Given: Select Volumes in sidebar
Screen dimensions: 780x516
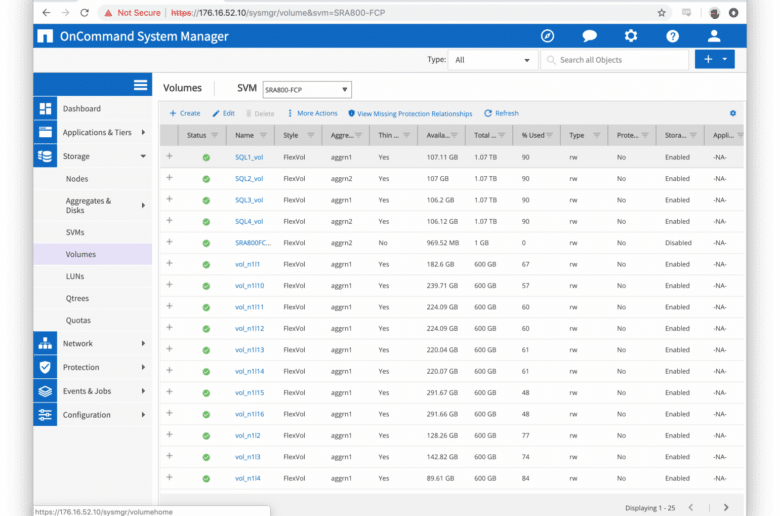Looking at the screenshot, I should (93, 254).
